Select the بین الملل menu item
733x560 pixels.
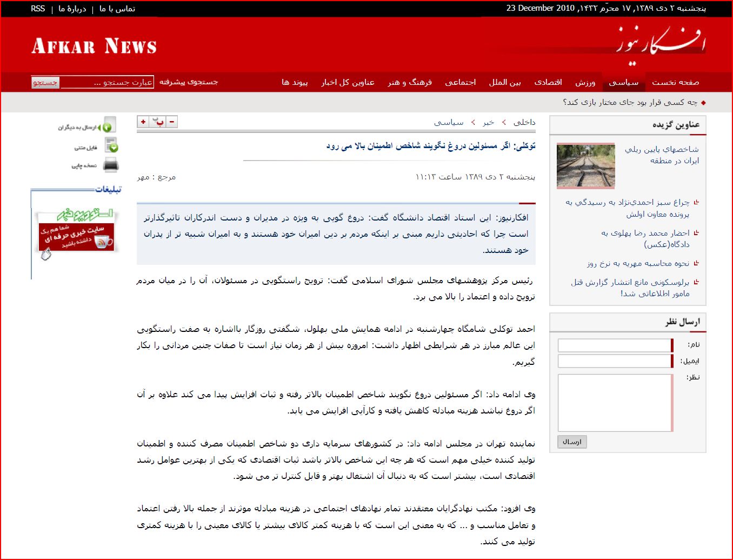505,82
